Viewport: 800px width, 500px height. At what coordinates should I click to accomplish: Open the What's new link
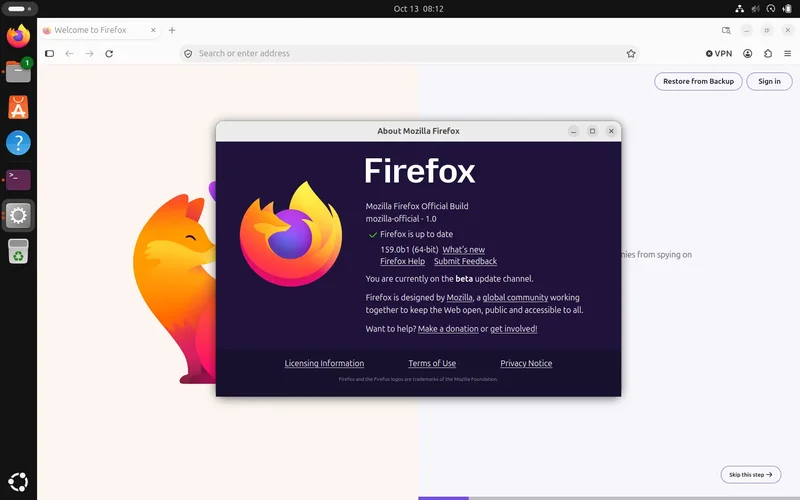463,249
